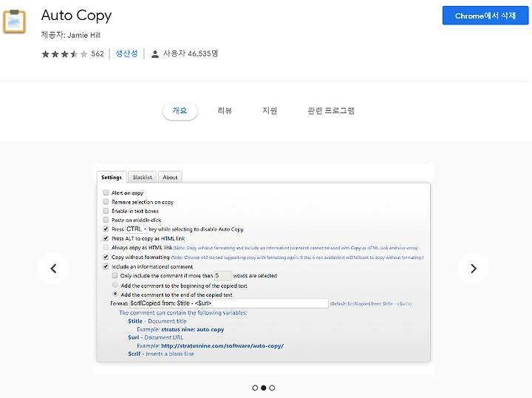Open the About tab in the screenshot
The image size is (532, 398).
click(x=170, y=178)
